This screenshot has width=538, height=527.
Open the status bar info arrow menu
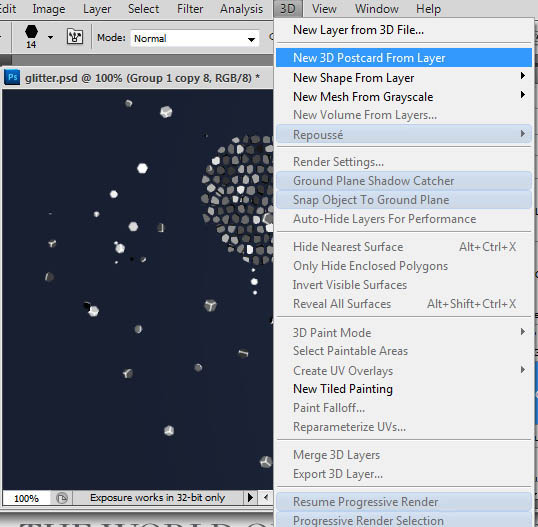pyautogui.click(x=250, y=497)
